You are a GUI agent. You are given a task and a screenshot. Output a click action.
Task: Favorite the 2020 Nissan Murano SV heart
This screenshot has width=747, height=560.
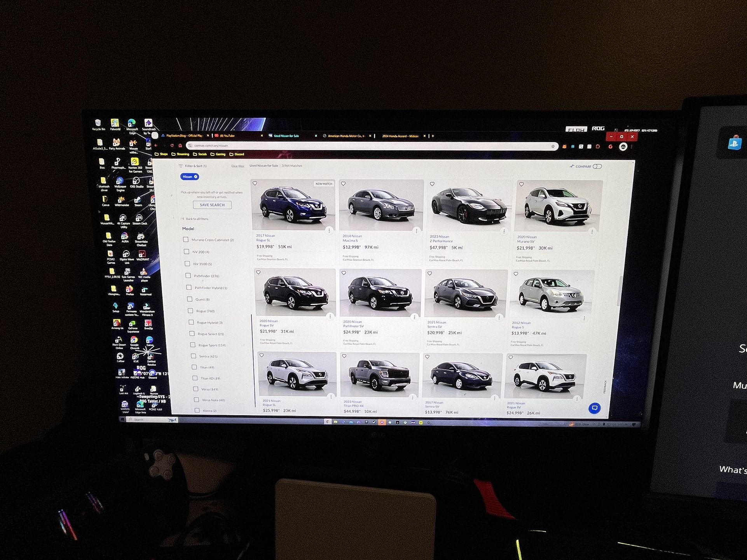point(522,184)
